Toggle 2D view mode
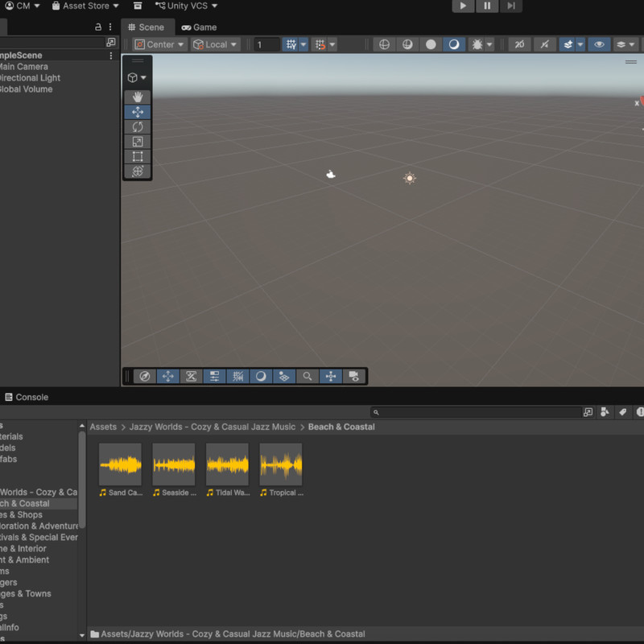 [519, 44]
